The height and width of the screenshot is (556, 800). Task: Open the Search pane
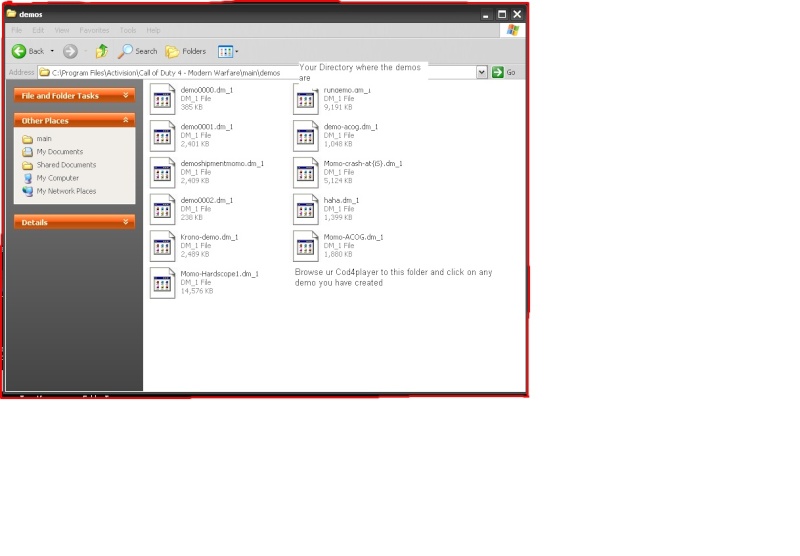point(138,51)
